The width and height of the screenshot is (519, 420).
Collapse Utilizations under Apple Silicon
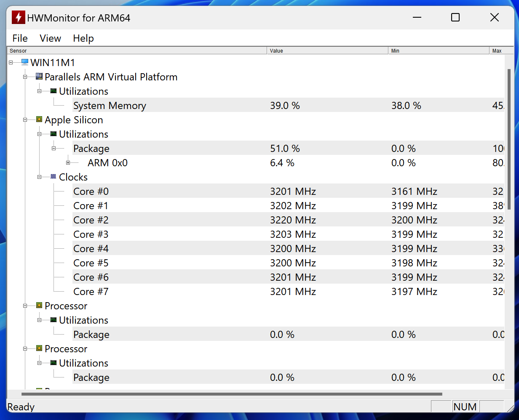pos(40,134)
